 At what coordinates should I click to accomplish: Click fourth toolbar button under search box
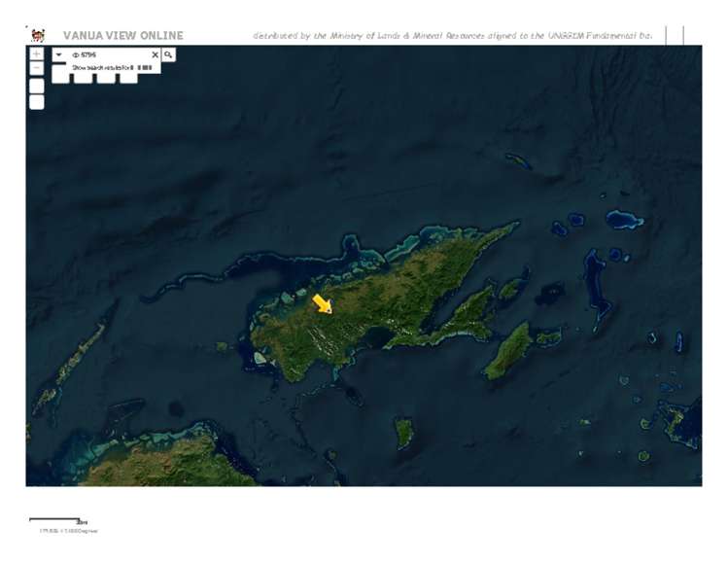pyautogui.click(x=127, y=78)
